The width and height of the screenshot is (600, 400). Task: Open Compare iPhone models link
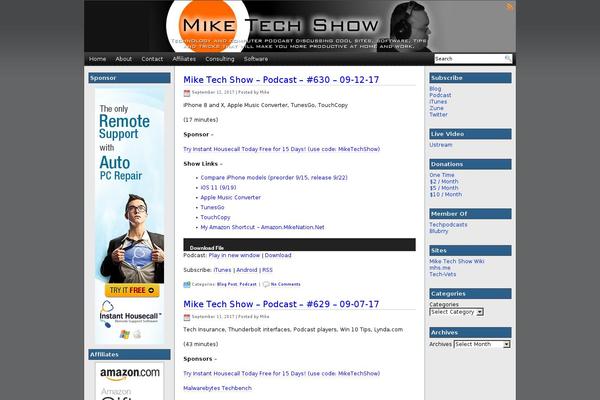tap(274, 178)
